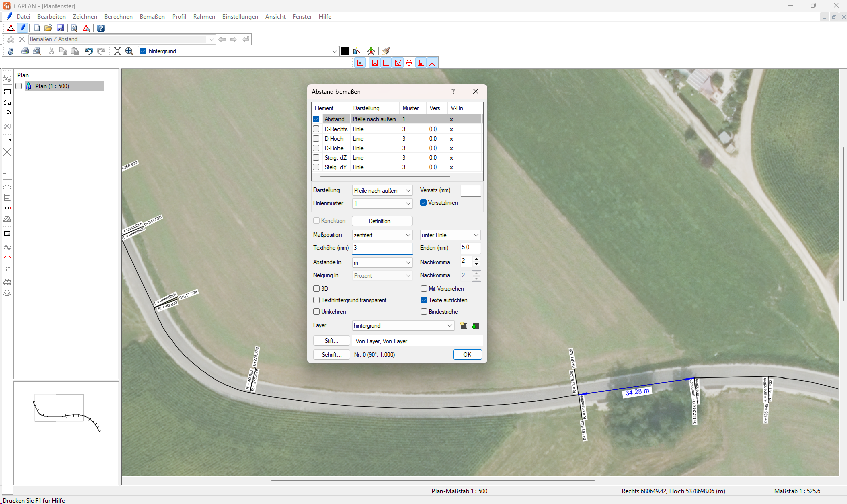The height and width of the screenshot is (504, 847).
Task: Uncheck the Versatzlinien checkbox
Action: point(424,203)
